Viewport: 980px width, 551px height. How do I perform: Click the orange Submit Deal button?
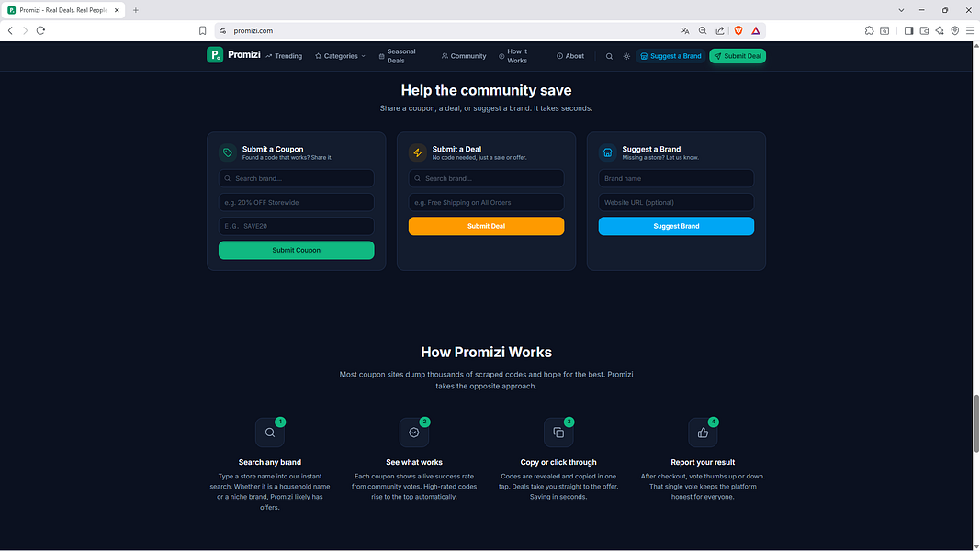pos(486,226)
